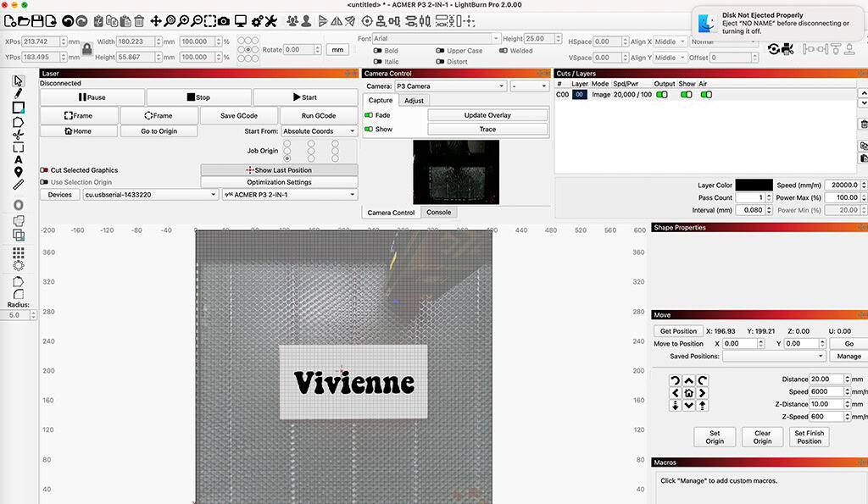Screen dimensions: 868x504
Task: Open the cu.usbserial port dropdown
Action: pyautogui.click(x=150, y=195)
